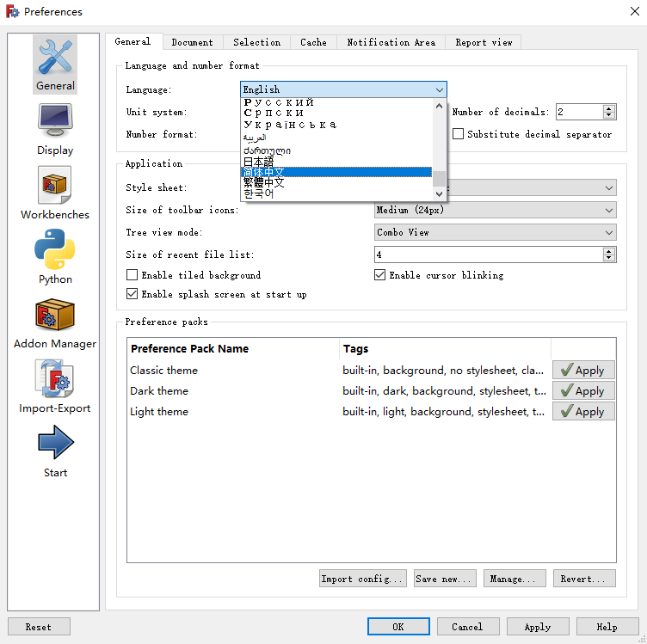Click the Preference Pack Name column header
647x644 pixels.
(x=233, y=349)
